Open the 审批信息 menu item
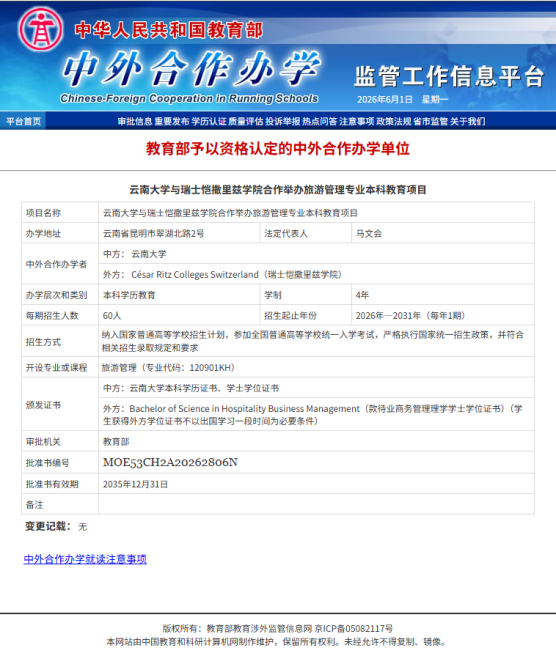The width and height of the screenshot is (556, 665). tap(135, 122)
